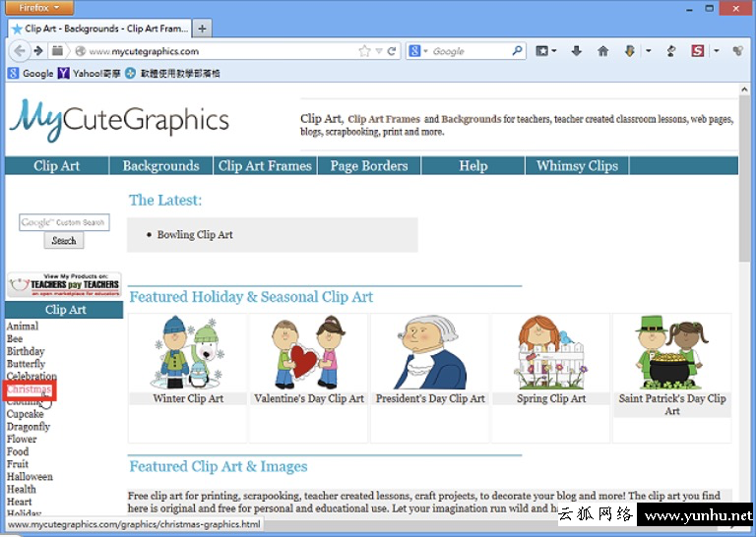Click the search magnifier icon
Image resolution: width=756 pixels, height=537 pixels.
pos(517,50)
